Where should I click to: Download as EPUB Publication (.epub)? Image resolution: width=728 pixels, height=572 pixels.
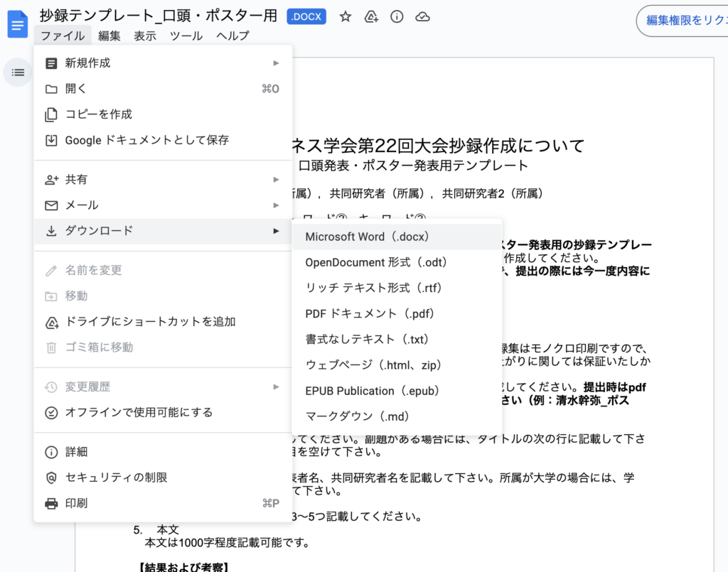click(x=397, y=391)
